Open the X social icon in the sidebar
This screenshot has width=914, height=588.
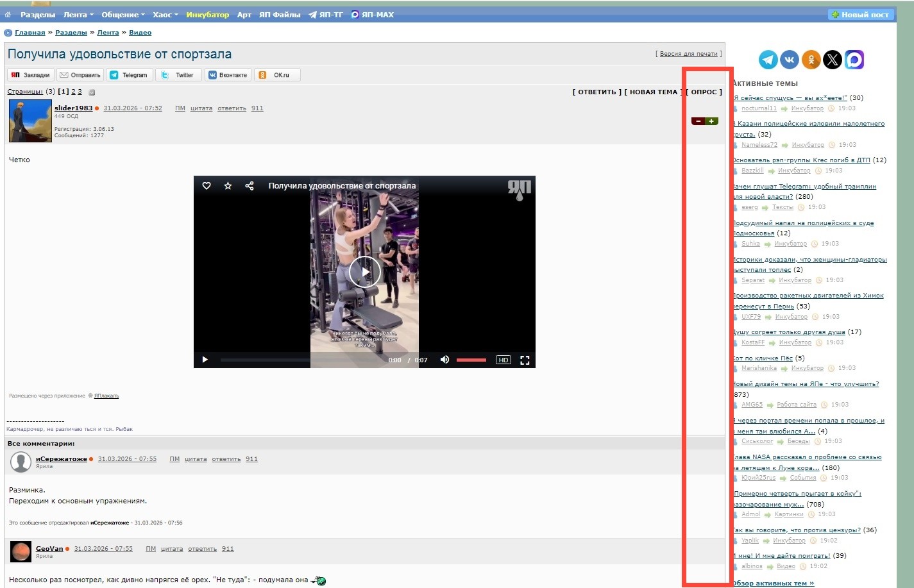[833, 60]
